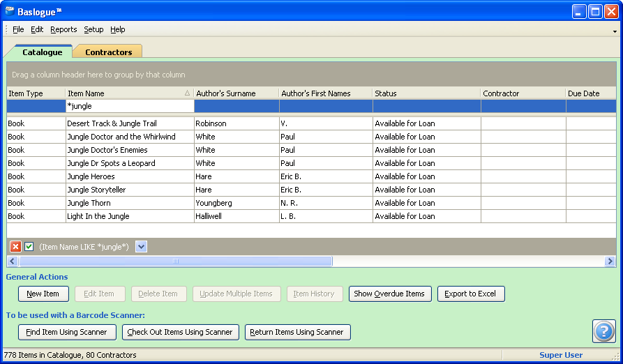Viewport: 623px width, 364px height.
Task: Click the Item Type filter row cell
Action: tap(36, 106)
